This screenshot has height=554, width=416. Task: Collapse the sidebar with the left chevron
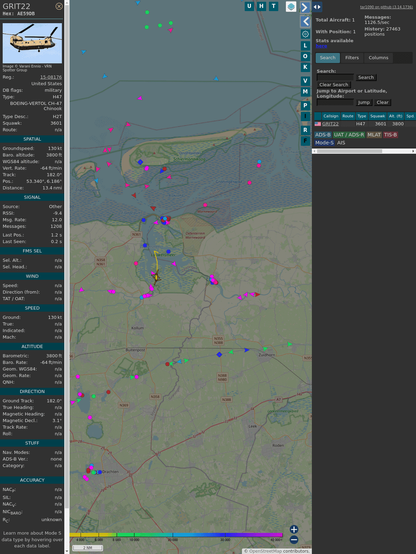pos(305,22)
